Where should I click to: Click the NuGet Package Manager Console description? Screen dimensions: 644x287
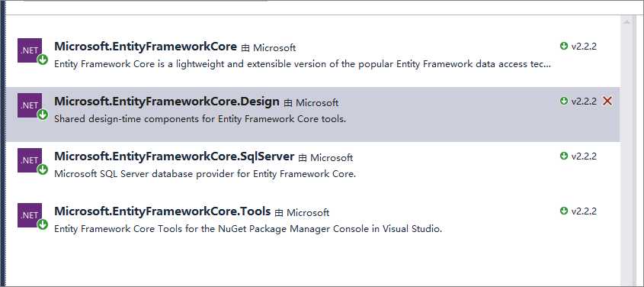[248, 229]
